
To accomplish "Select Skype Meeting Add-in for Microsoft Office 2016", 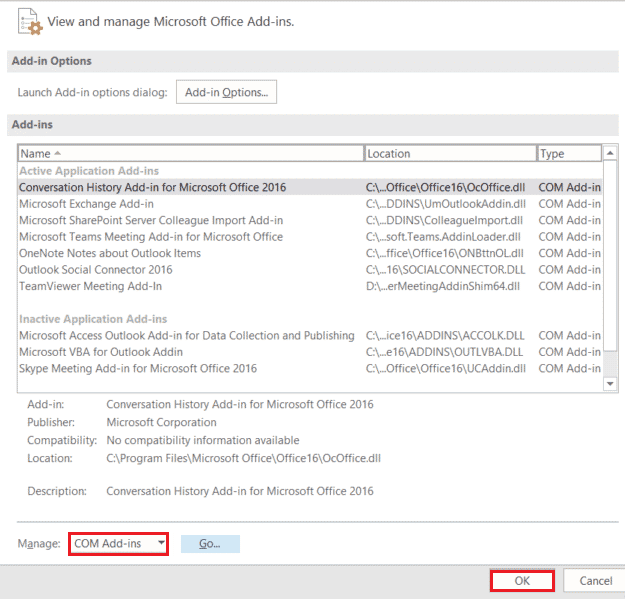I will (x=310, y=369).
